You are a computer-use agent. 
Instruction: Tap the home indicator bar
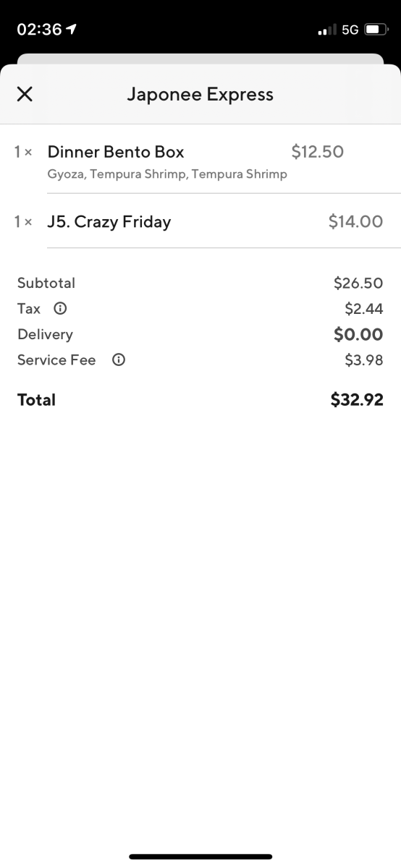(x=200, y=856)
